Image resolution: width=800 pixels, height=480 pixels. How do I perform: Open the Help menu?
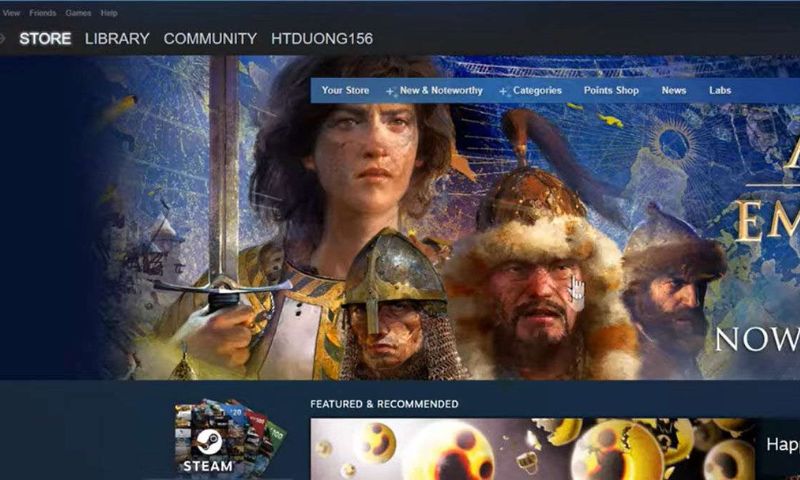[x=109, y=13]
